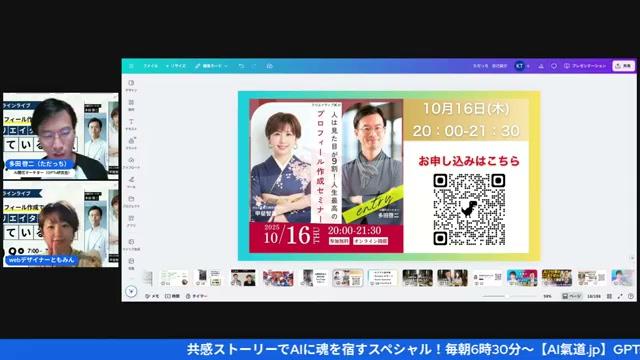Select the colorful red-and-blue crowd page thumbnail
The width and height of the screenshot is (640, 360).
278,278
